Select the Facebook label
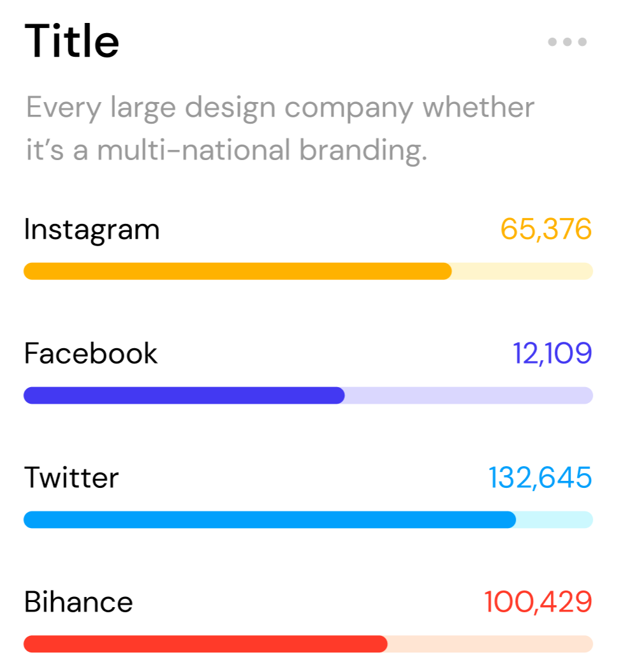 tap(91, 353)
